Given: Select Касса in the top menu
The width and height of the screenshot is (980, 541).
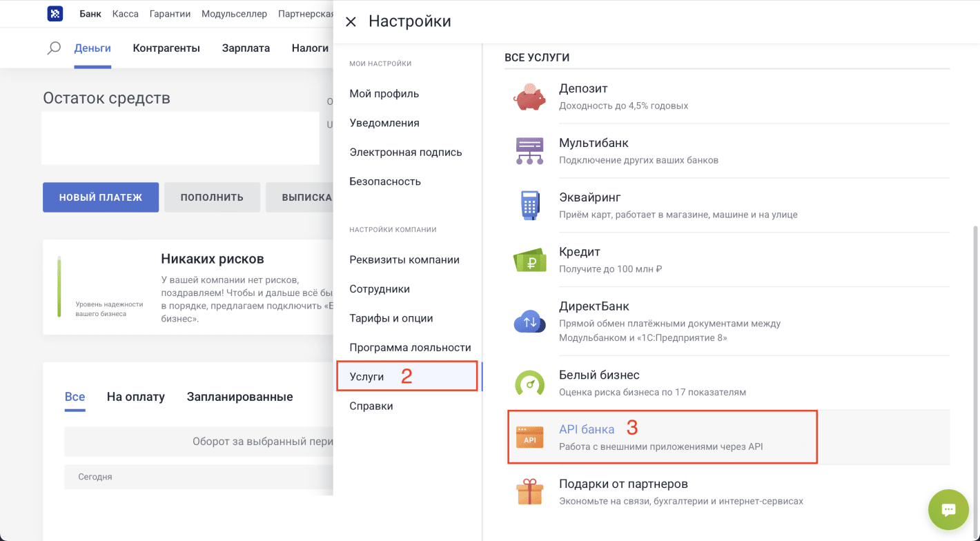Looking at the screenshot, I should [125, 13].
